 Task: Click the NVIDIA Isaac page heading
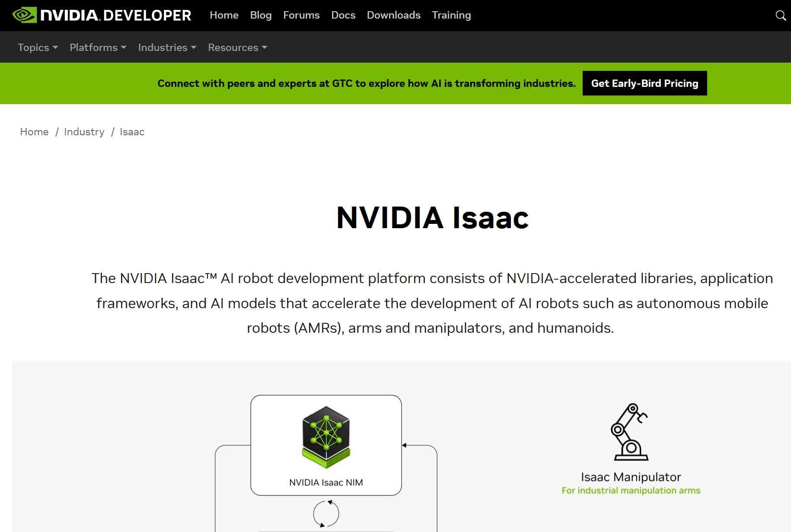tap(432, 217)
